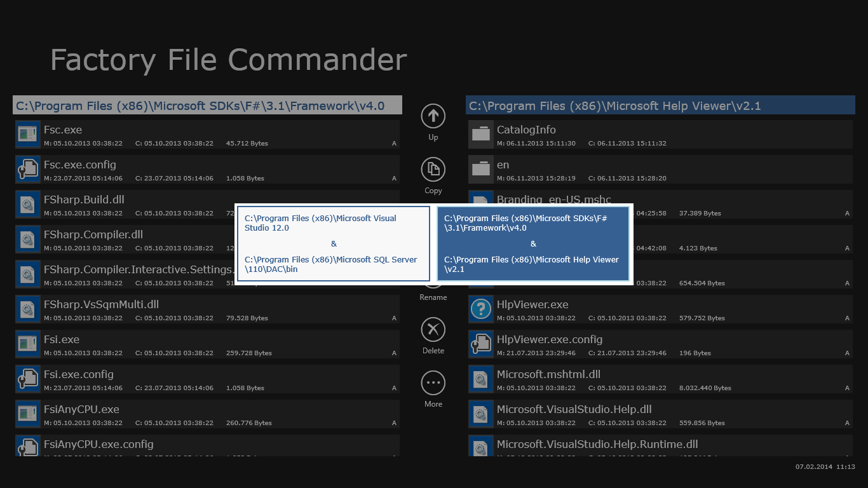
Task: Click left pane path F#\3.1\Framework\v4.0
Action: (207, 105)
